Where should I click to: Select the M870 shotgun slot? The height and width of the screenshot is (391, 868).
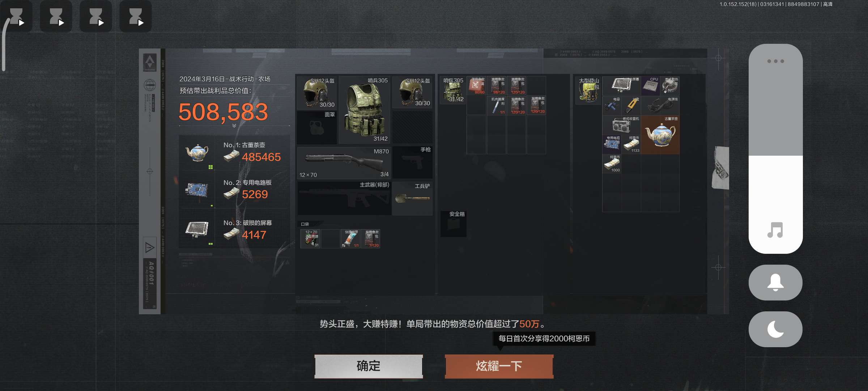[344, 163]
